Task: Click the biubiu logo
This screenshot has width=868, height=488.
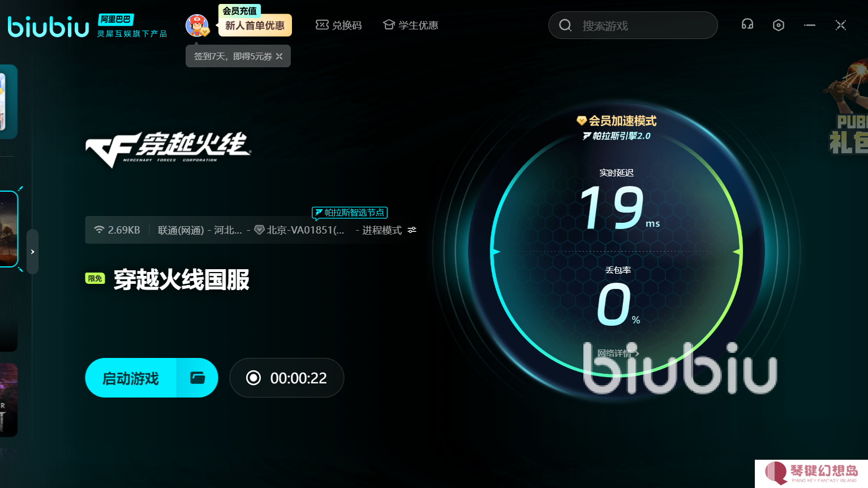Action: click(48, 27)
